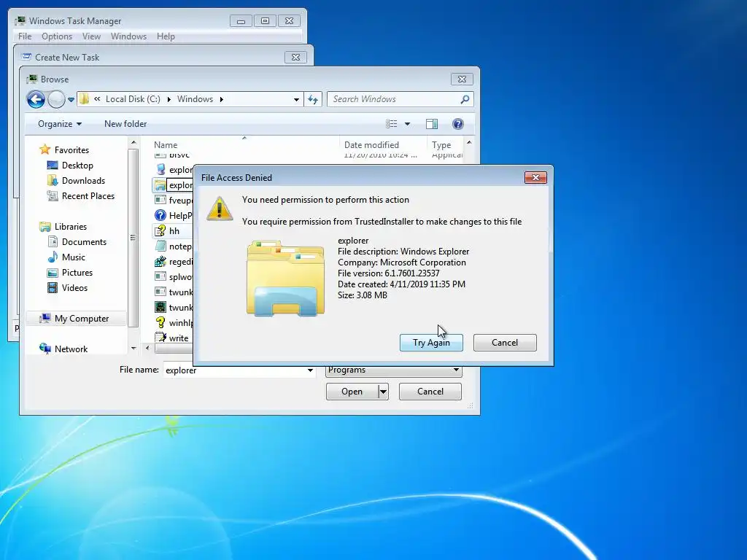The height and width of the screenshot is (560, 747).
Task: Click the large explorer folder icon in dialog
Action: click(x=285, y=278)
